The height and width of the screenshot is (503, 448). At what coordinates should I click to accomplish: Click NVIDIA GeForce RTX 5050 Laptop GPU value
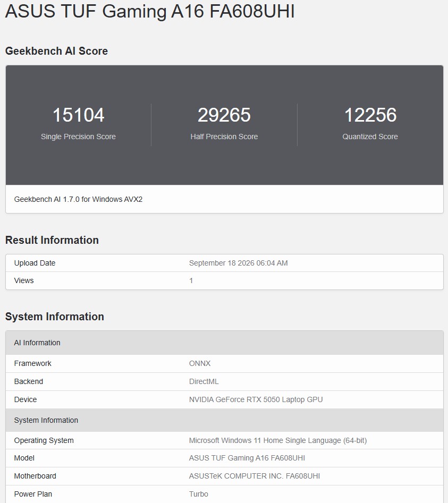(x=256, y=399)
